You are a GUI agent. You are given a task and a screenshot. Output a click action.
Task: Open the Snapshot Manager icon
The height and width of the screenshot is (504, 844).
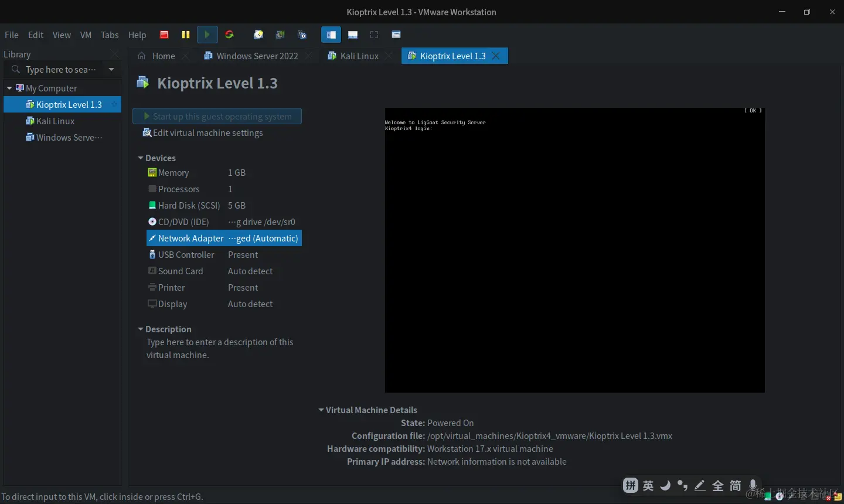click(x=302, y=35)
